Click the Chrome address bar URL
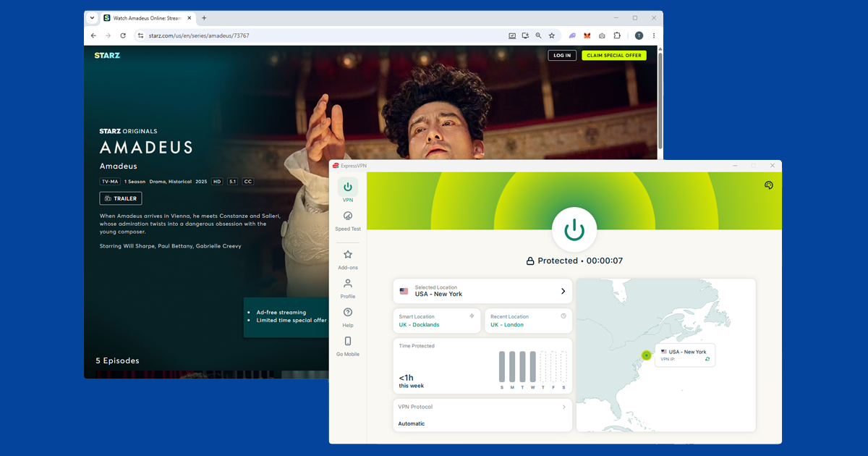 click(199, 35)
